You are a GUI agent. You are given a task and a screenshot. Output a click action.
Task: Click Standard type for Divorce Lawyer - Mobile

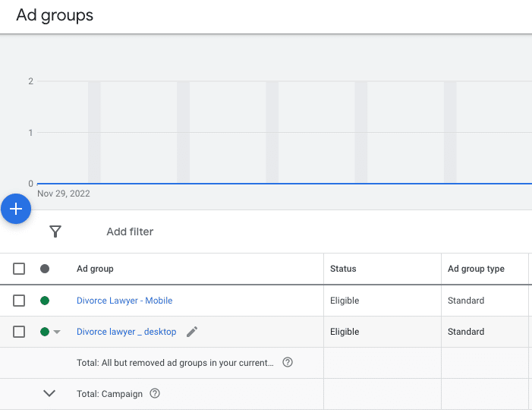[x=466, y=301]
